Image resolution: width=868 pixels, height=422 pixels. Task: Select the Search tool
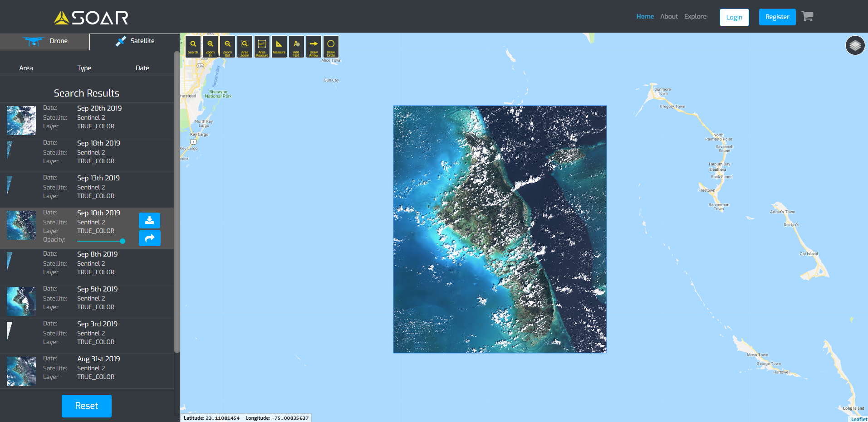pos(193,46)
